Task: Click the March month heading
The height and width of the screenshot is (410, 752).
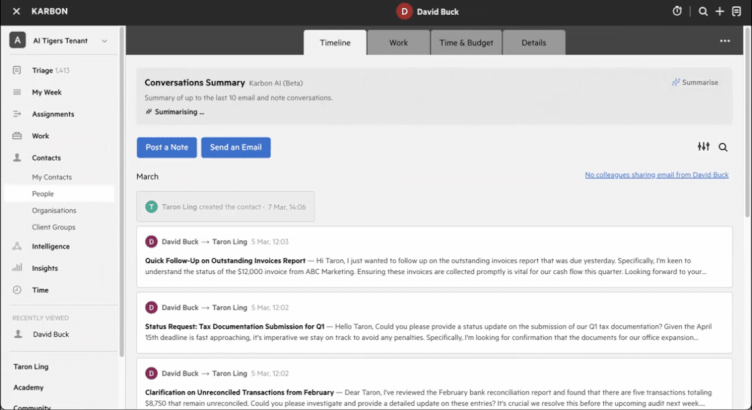Action: coord(147,176)
